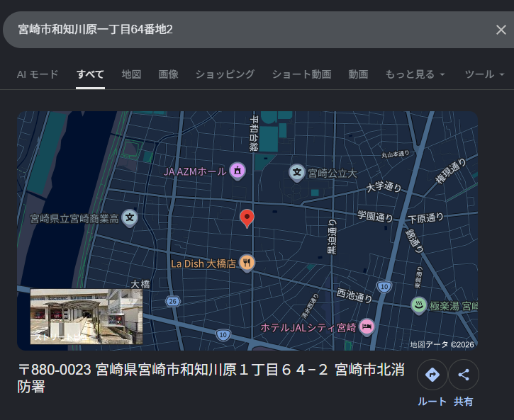Click the 学園通り street label
Image resolution: width=514 pixels, height=420 pixels.
coord(375,216)
